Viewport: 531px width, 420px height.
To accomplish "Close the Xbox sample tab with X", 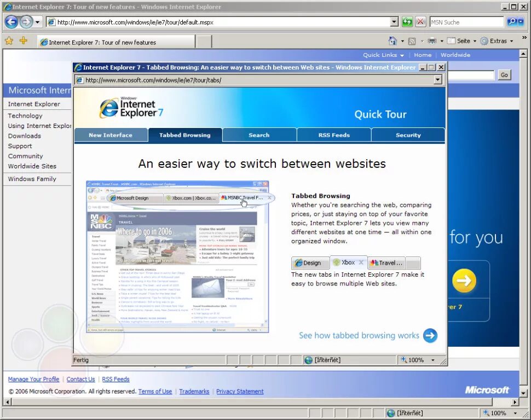I will [361, 262].
